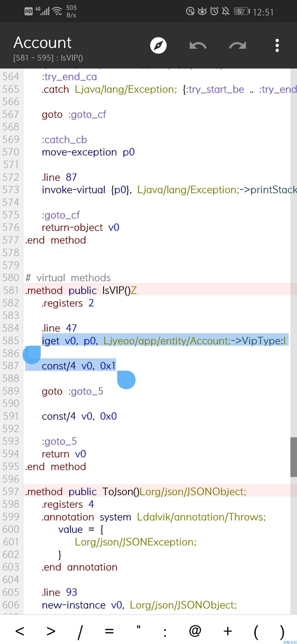Click 'invoke-virtual {p0}' printStack line
The width and height of the screenshot is (297, 644).
[169, 190]
